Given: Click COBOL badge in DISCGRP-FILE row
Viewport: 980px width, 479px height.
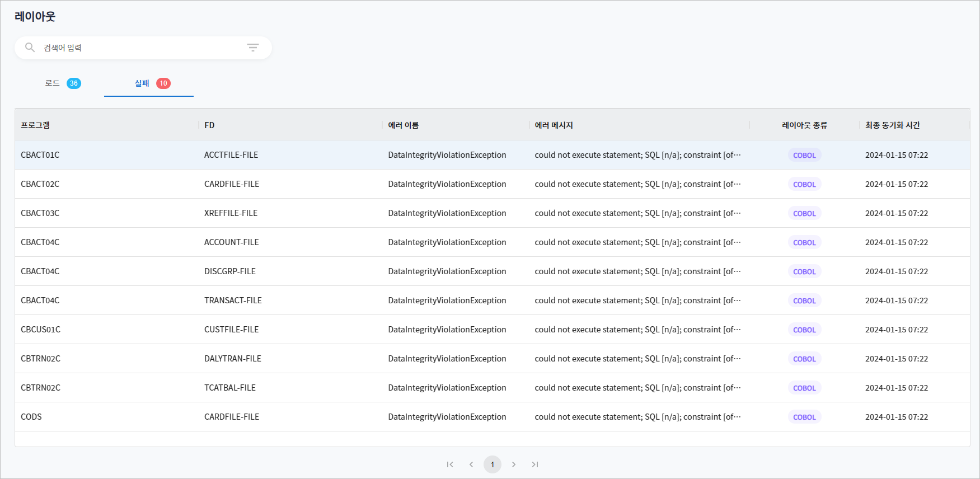Looking at the screenshot, I should click(804, 271).
